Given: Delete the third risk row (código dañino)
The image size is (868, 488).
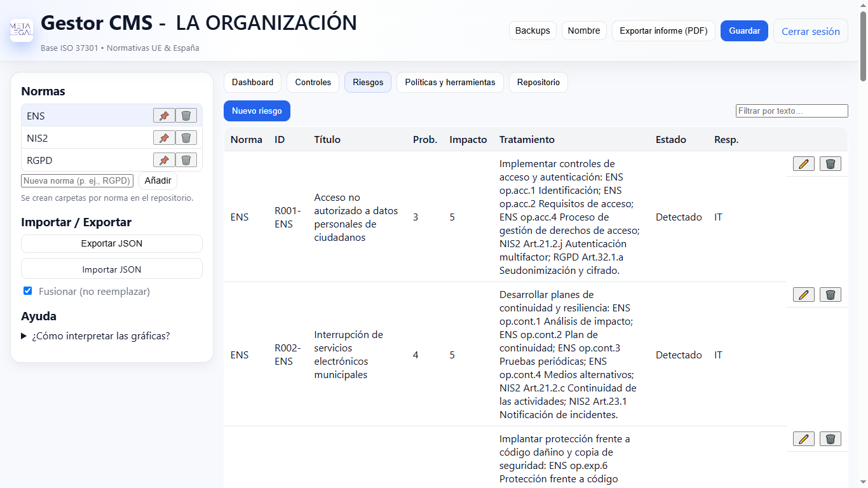Looking at the screenshot, I should coord(831,439).
